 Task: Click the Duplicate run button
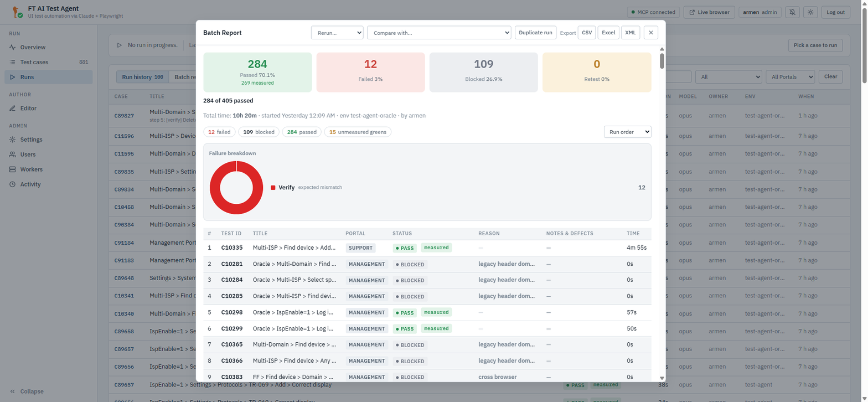pyautogui.click(x=535, y=33)
